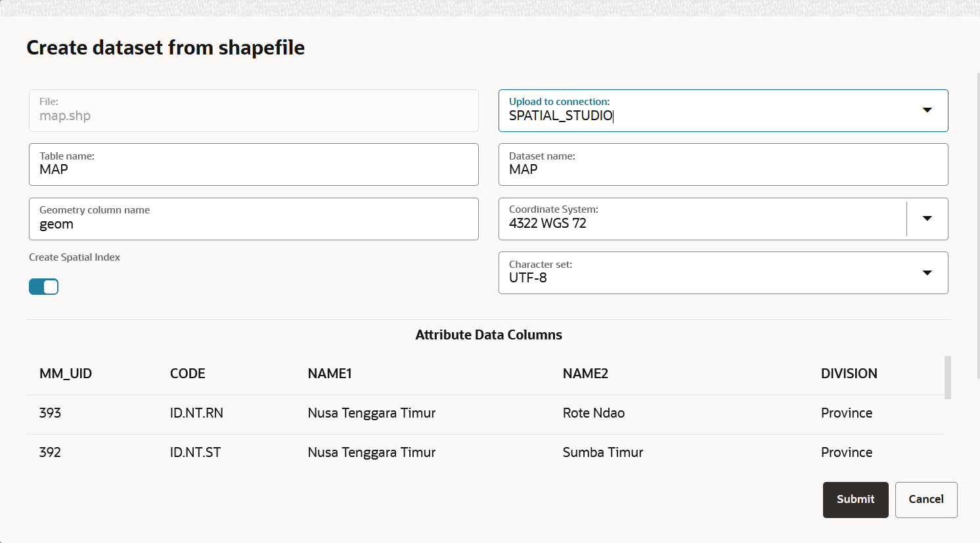Click Nusa Tenggara Timur in row 393
The width and height of the screenshot is (980, 543).
372,413
